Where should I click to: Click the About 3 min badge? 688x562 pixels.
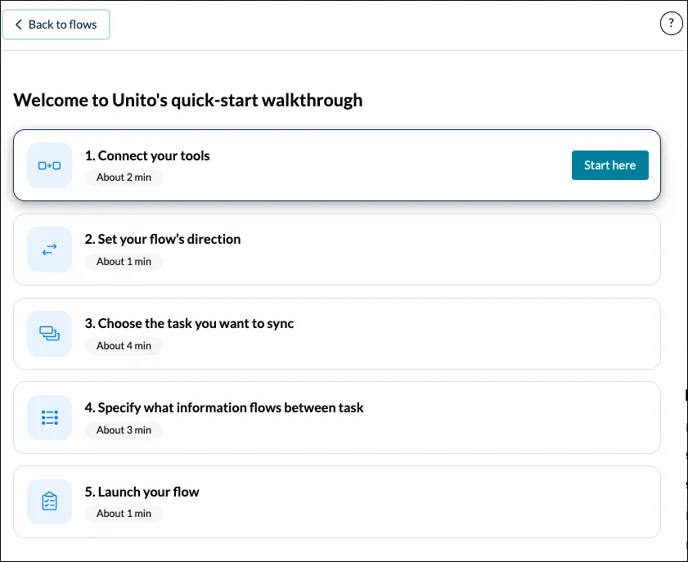(x=124, y=430)
